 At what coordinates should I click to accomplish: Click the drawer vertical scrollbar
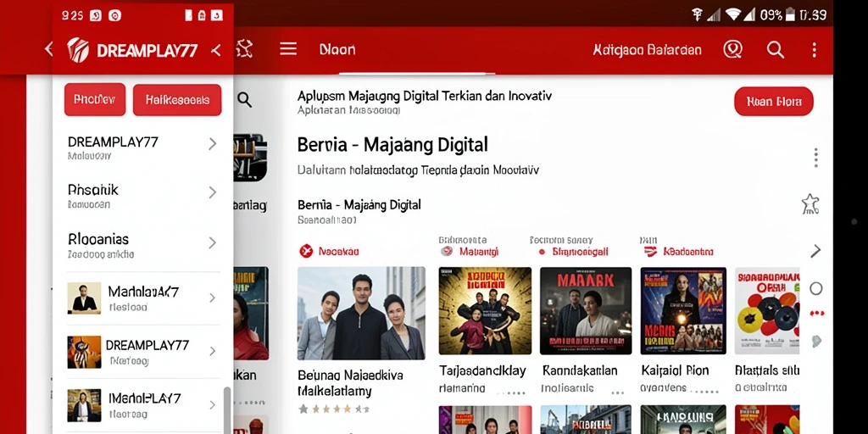[226, 410]
